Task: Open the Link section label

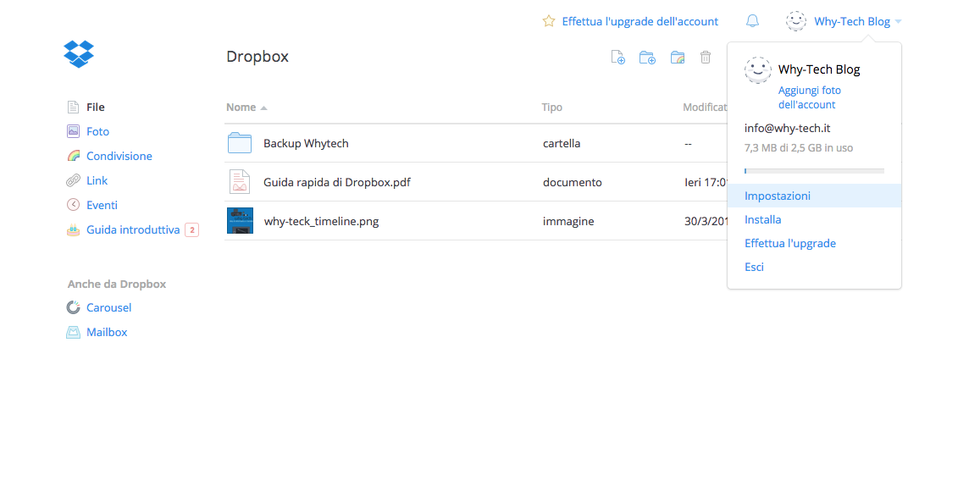Action: pos(97,180)
